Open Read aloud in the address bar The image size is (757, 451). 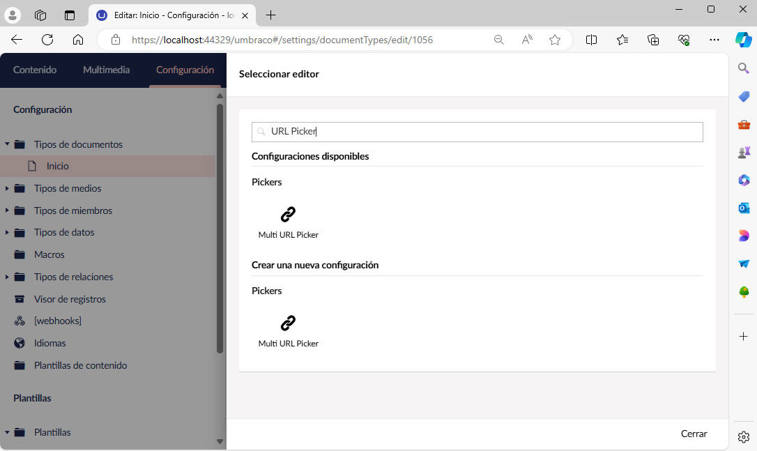pyautogui.click(x=527, y=40)
